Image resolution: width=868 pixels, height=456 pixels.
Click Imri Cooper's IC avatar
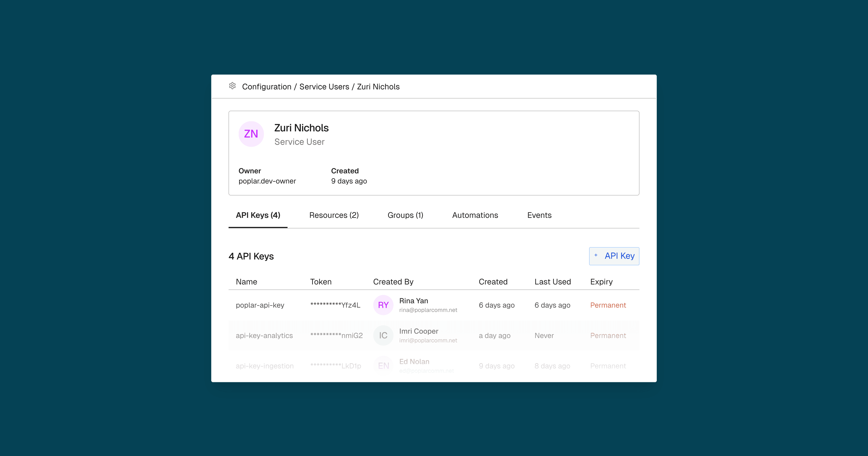(x=383, y=336)
